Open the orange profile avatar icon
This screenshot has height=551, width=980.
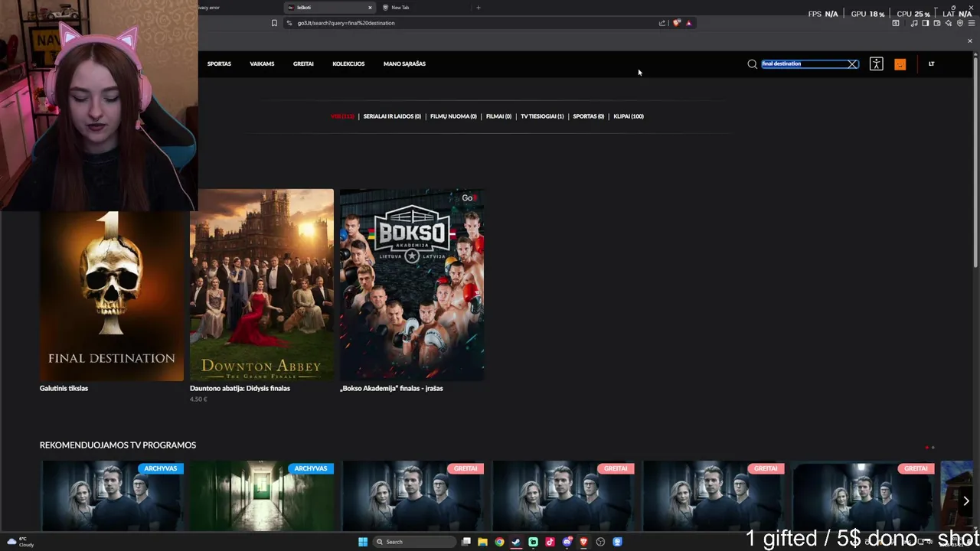(x=900, y=64)
